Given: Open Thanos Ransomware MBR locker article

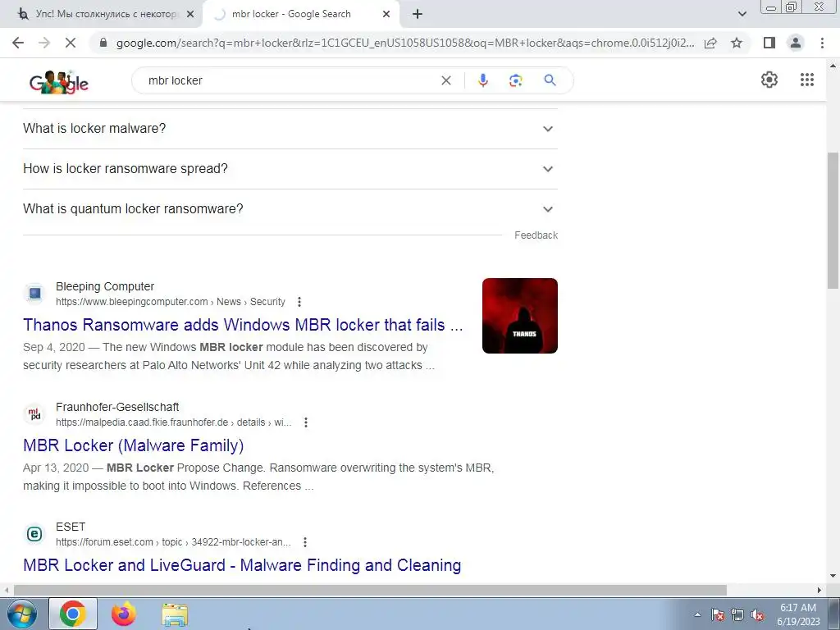Looking at the screenshot, I should point(243,325).
